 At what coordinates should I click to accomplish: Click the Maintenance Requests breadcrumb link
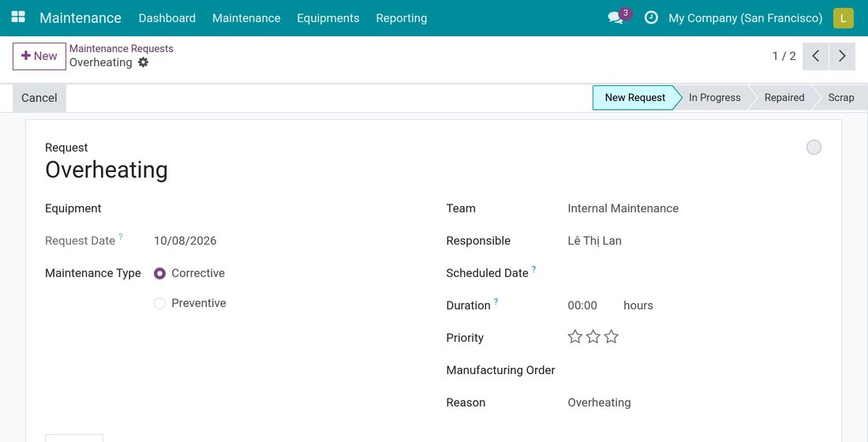pyautogui.click(x=122, y=49)
